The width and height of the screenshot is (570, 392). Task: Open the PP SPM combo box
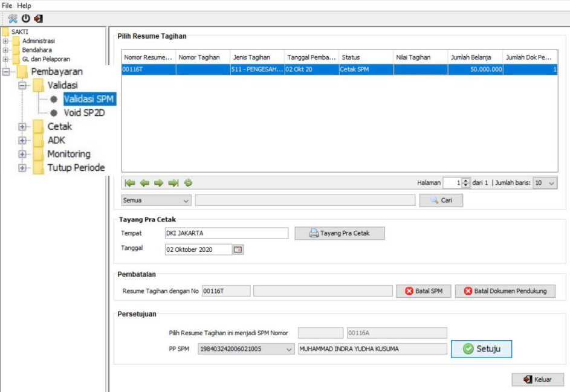[x=290, y=349]
